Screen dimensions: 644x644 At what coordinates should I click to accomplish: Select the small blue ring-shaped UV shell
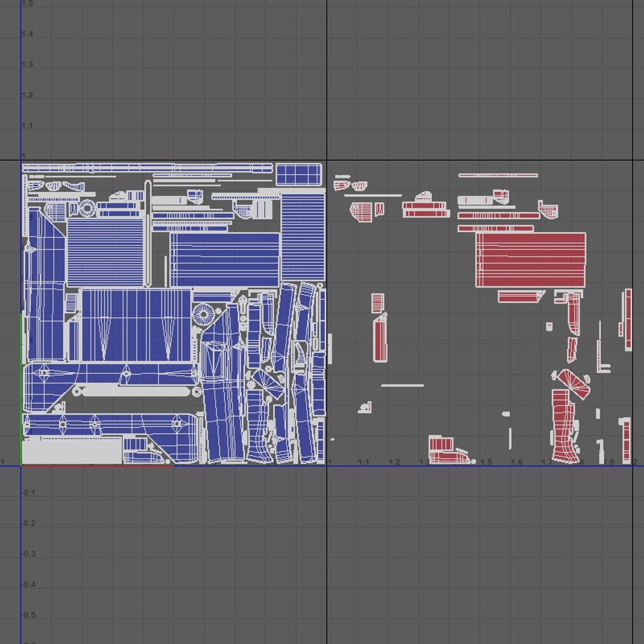[87, 208]
